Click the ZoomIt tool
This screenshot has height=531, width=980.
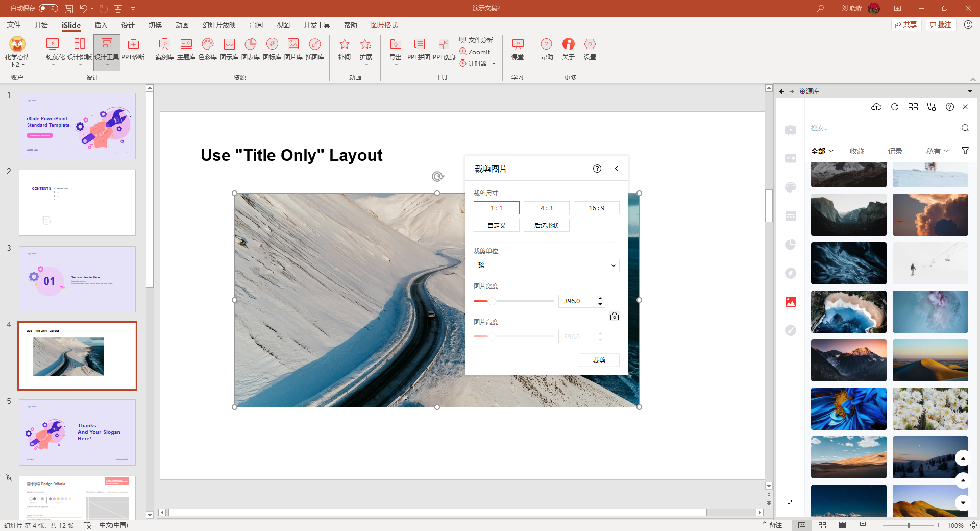tap(475, 52)
